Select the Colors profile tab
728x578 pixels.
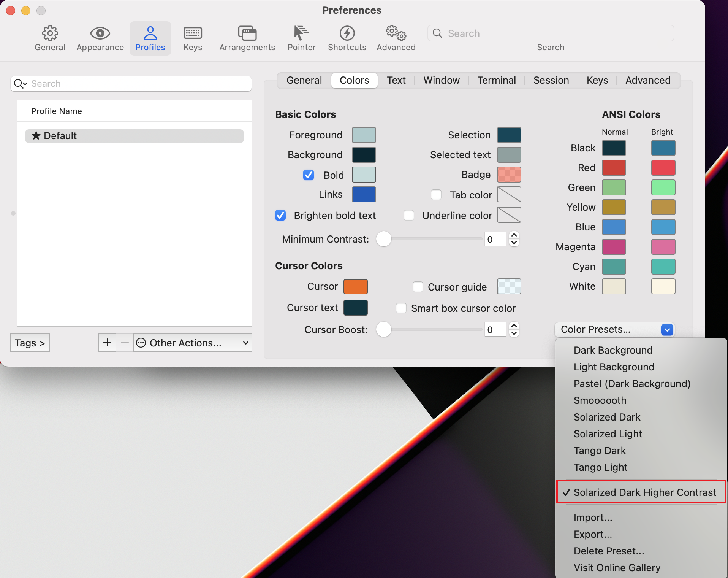354,80
